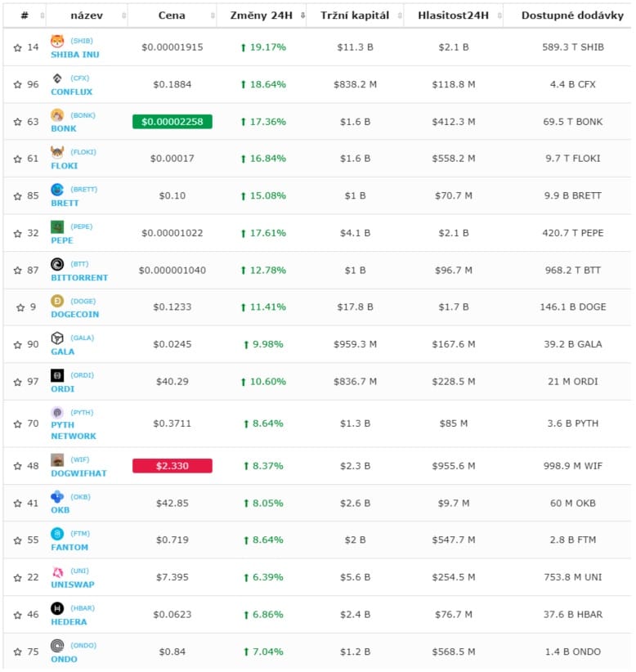Click the Pepe coin logo

pyautogui.click(x=57, y=226)
